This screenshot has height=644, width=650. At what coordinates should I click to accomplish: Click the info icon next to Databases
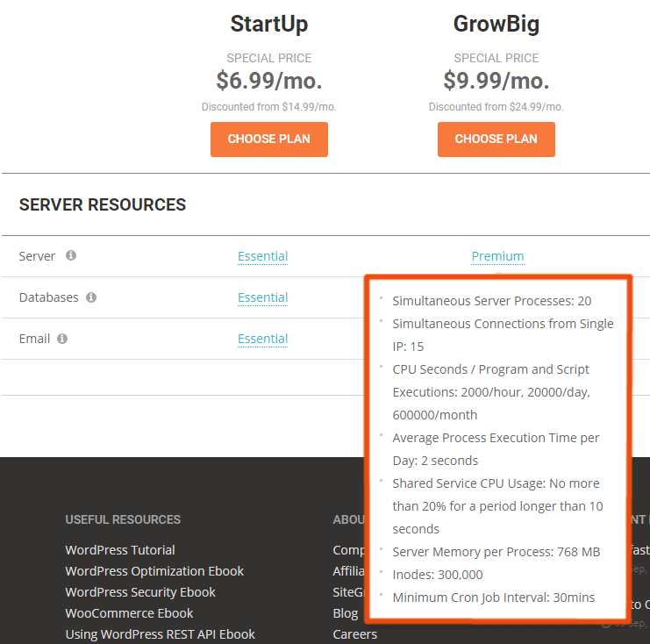[x=91, y=297]
